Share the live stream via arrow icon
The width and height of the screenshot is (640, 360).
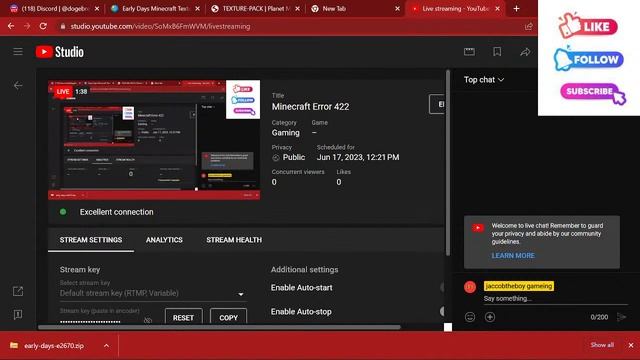525,52
